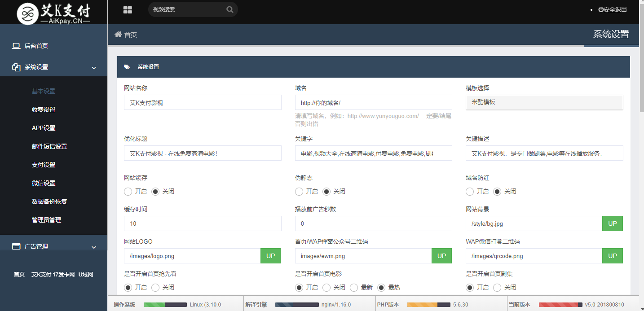Open the 支付设置 menu item

pyautogui.click(x=43, y=164)
